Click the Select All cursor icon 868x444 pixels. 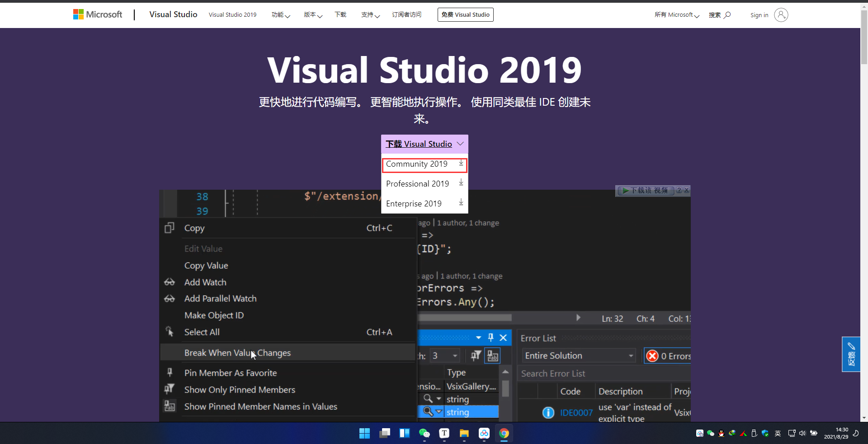pos(170,332)
